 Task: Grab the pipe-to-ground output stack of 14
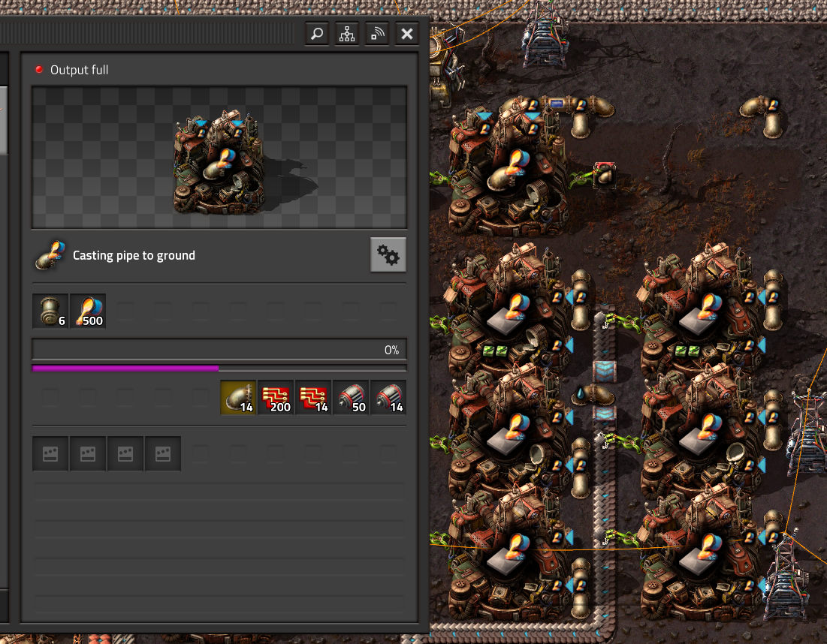coord(238,397)
